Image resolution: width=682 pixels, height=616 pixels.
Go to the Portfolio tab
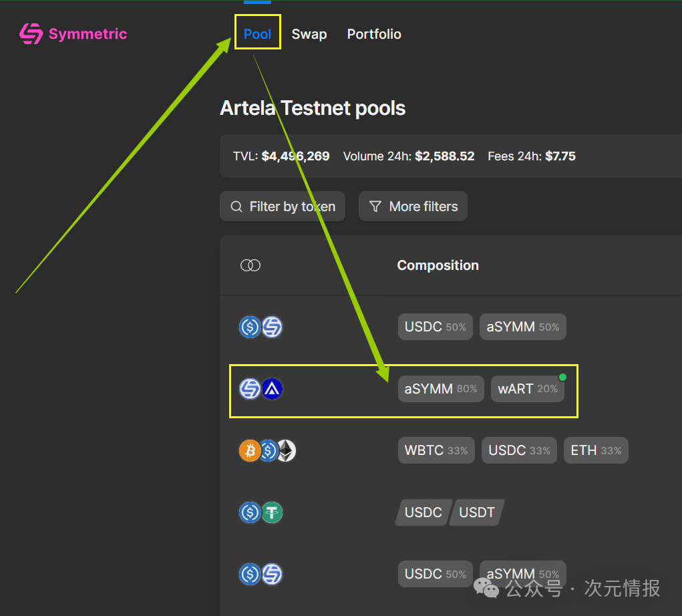click(x=374, y=34)
